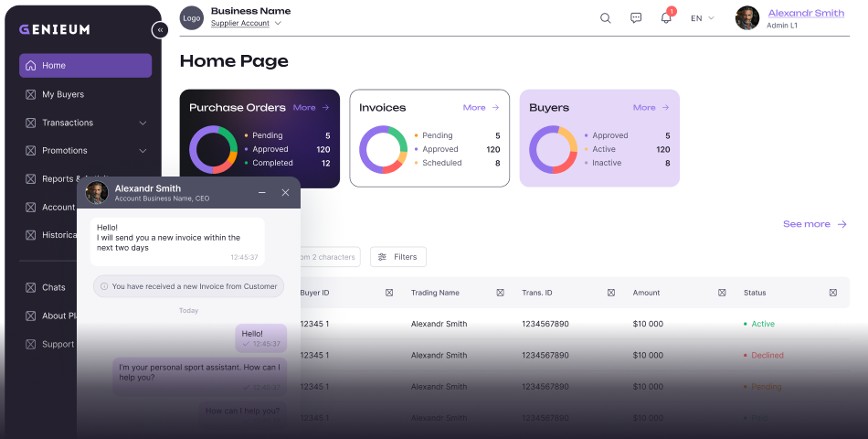
Task: Click the See more link
Action: [x=814, y=224]
